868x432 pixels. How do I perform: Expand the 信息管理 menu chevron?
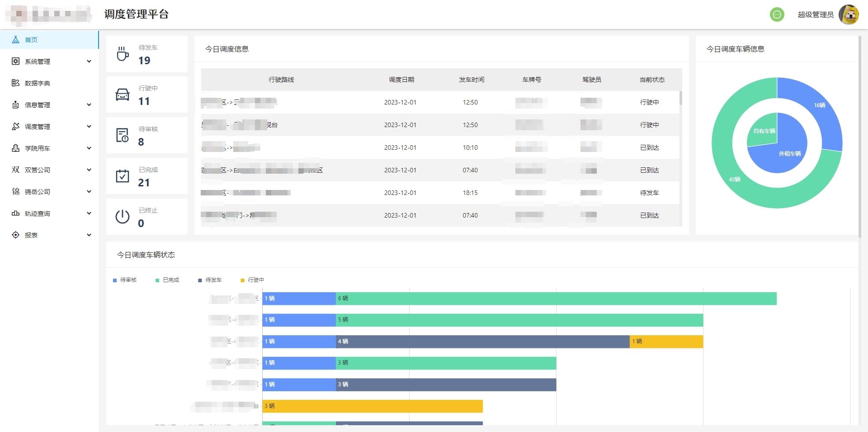tap(89, 105)
